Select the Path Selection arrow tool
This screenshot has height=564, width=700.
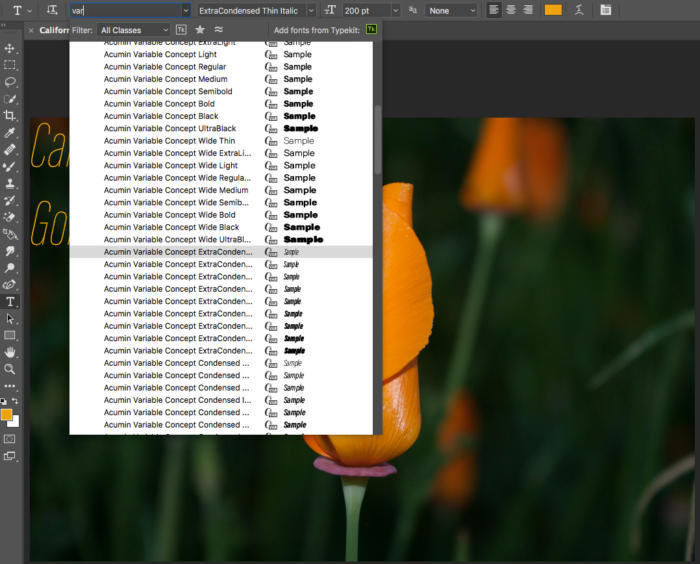[9, 318]
